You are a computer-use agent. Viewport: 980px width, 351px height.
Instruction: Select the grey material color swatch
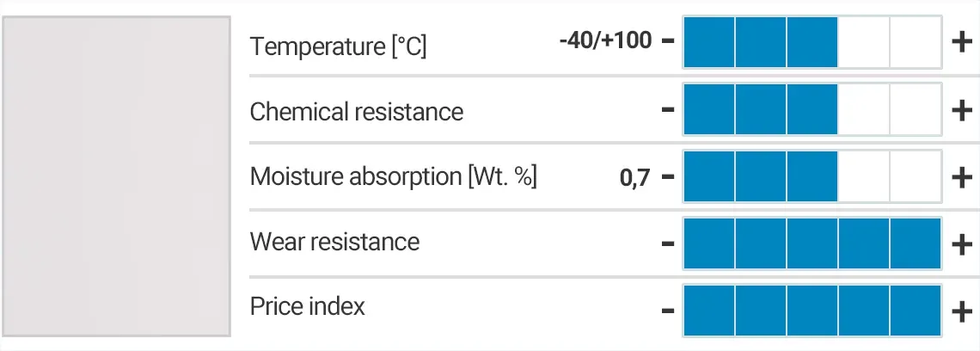tap(117, 175)
